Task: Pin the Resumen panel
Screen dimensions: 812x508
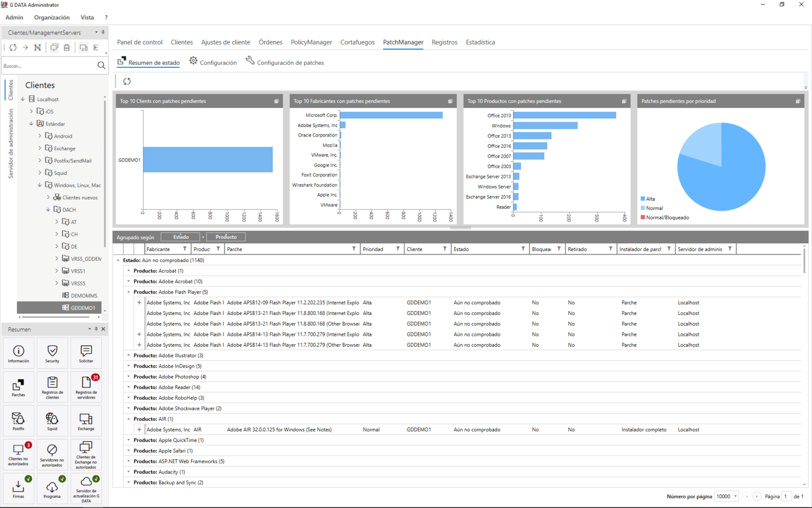Action: pyautogui.click(x=96, y=329)
